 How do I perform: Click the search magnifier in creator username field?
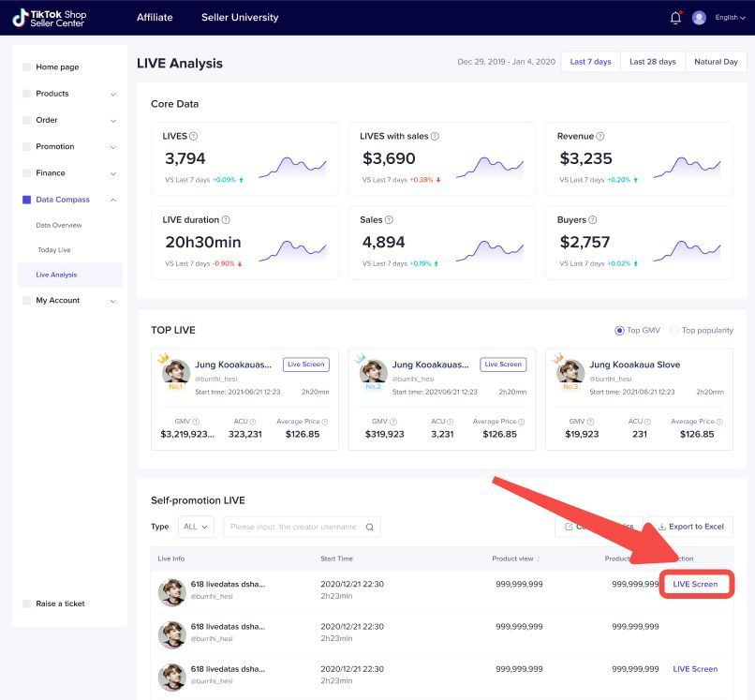(x=370, y=527)
